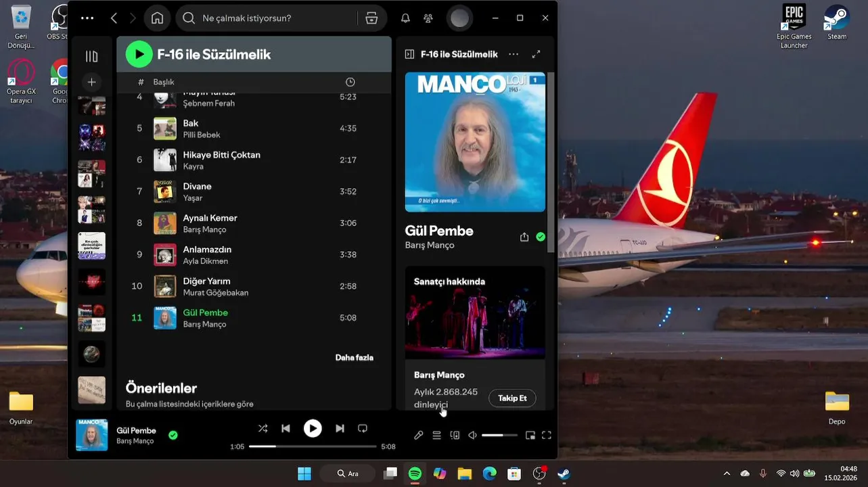Open the 'En çok dinlediğin şarkılar' library playlist
Screen dimensions: 868x487
[x=91, y=246]
